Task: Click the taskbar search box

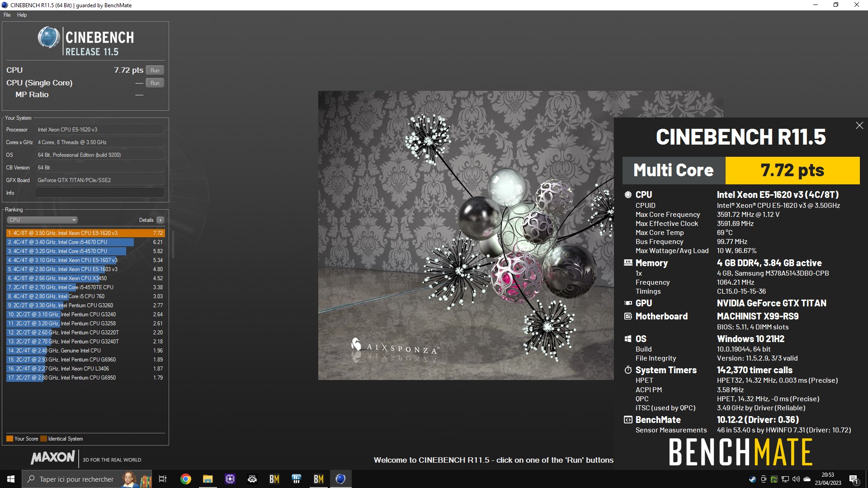Action: 87,479
